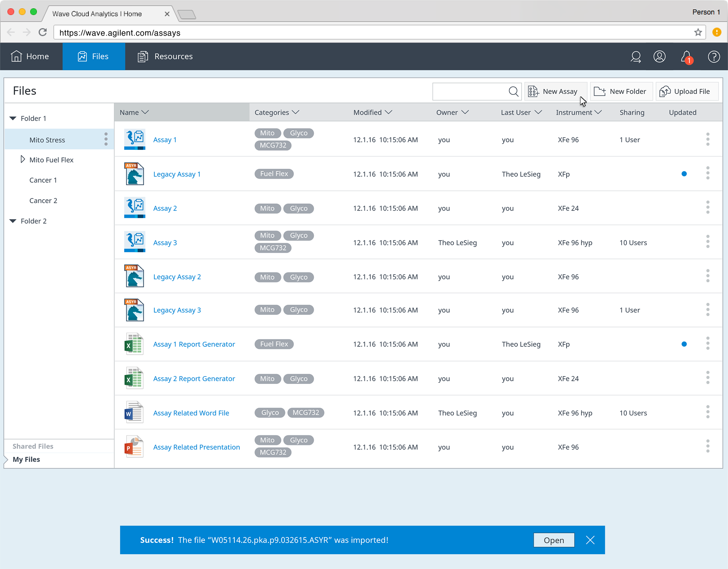The height and width of the screenshot is (569, 728).
Task: Dismiss the success notification banner
Action: click(x=590, y=540)
